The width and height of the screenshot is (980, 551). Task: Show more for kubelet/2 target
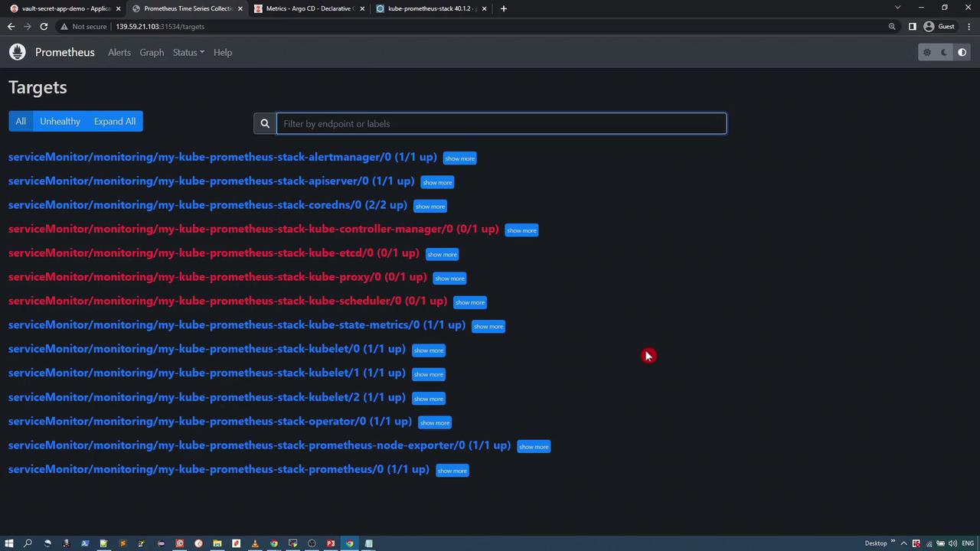pos(429,399)
